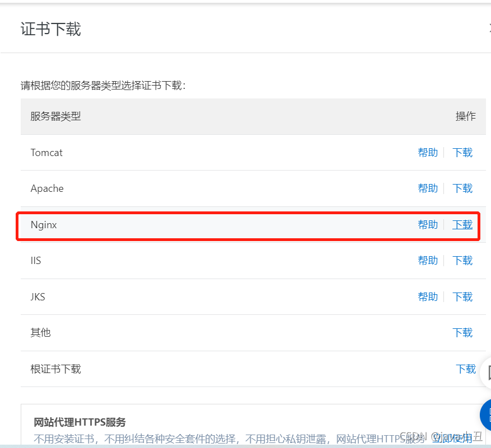Viewport: 491px width, 448px height.
Task: Download the root certificate (根证书下载)
Action: (x=466, y=369)
